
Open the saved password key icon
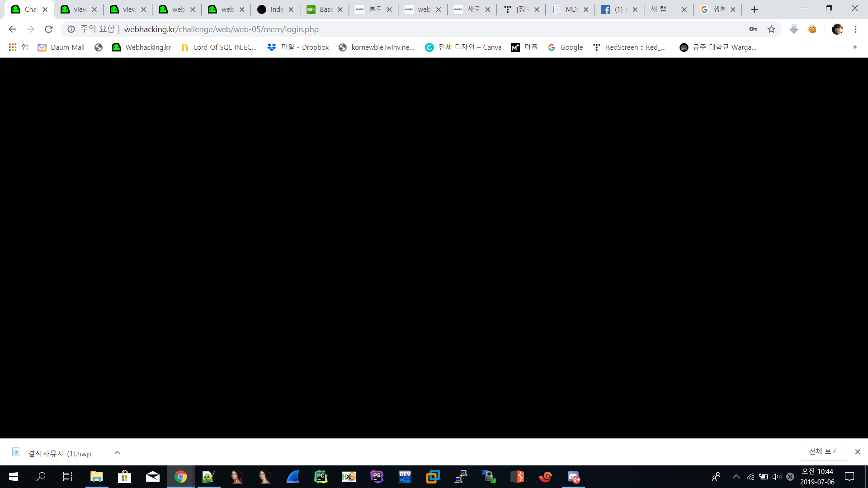(x=753, y=29)
